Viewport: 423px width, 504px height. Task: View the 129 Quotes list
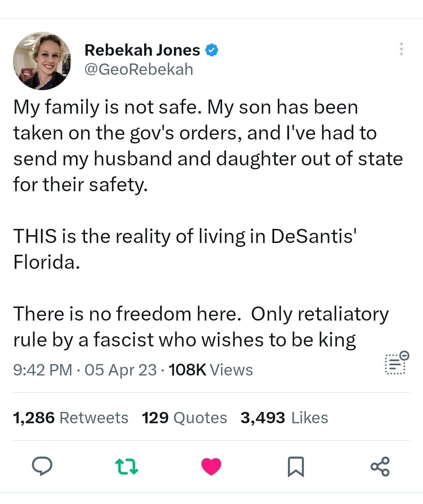184,418
